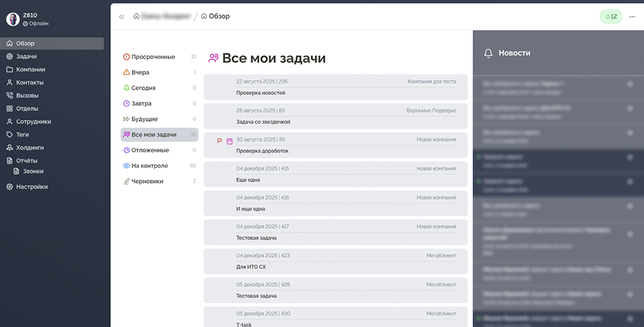Viewport: 644px width, 327px height.
Task: Open the three-dots more options menu
Action: [x=632, y=17]
